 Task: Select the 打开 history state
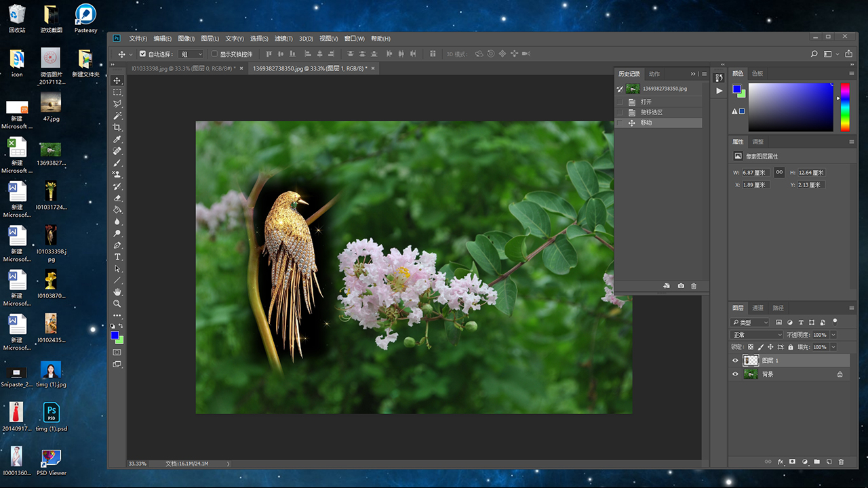pyautogui.click(x=646, y=102)
